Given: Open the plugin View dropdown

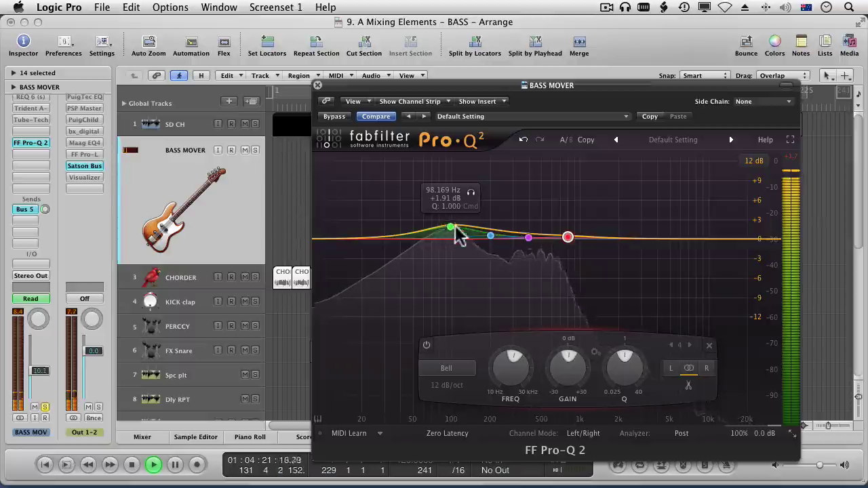Looking at the screenshot, I should [x=357, y=102].
